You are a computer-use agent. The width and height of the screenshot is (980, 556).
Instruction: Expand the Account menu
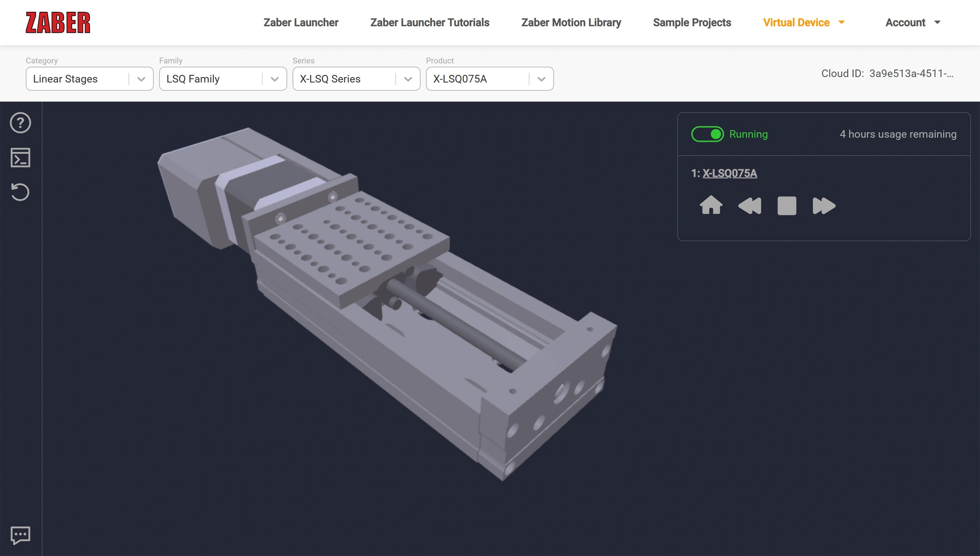912,22
